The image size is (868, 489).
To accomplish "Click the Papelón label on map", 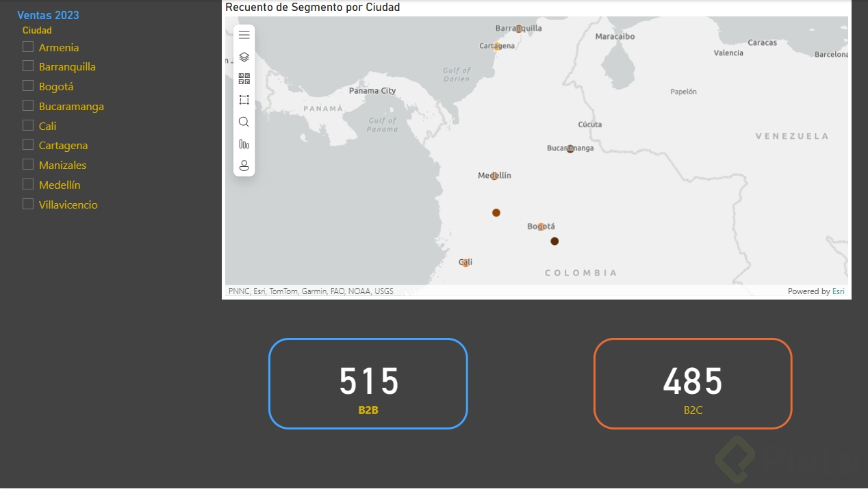I will [683, 92].
